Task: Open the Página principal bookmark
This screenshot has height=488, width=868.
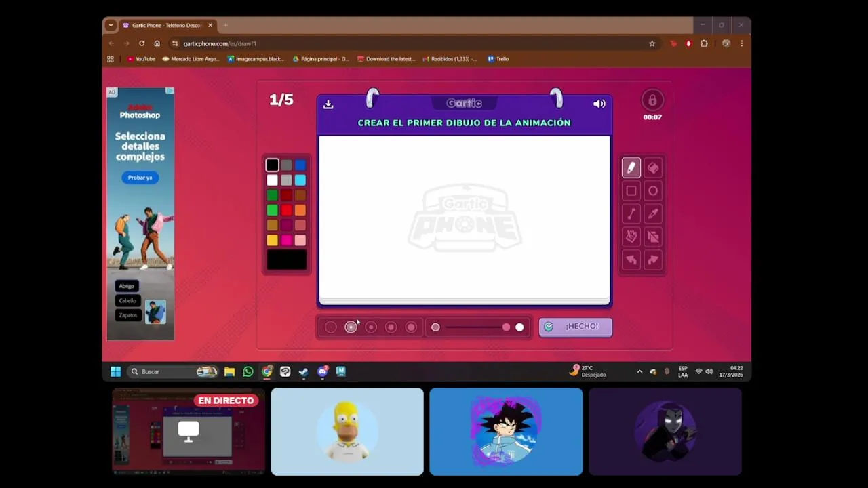Action: coord(321,59)
